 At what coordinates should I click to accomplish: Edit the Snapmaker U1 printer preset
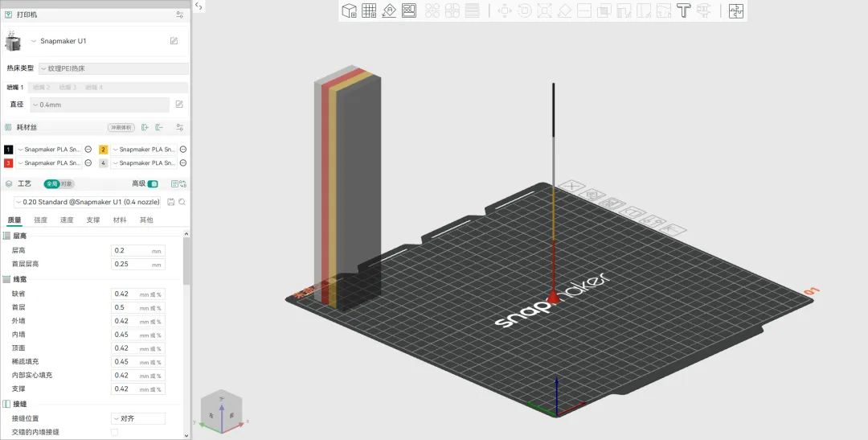coord(174,41)
